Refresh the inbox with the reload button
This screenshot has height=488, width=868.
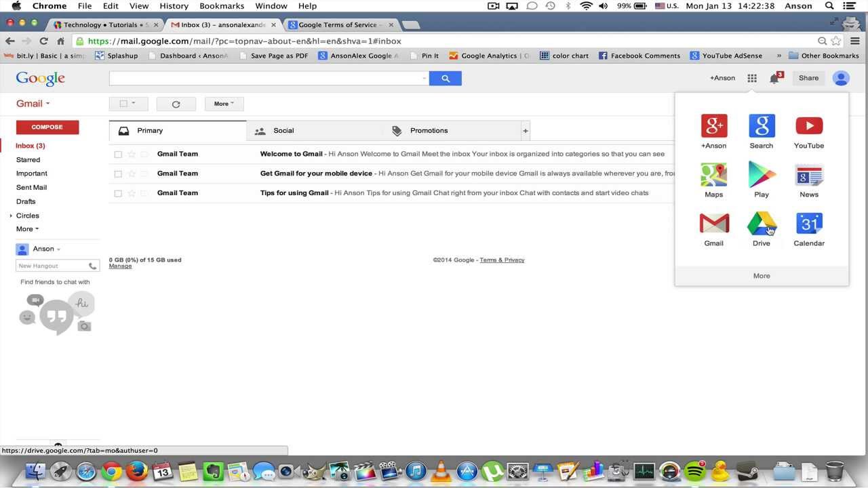(x=176, y=104)
